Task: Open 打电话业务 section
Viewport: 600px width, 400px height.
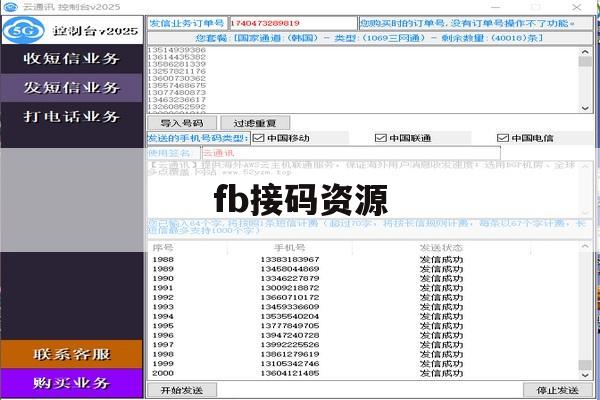Action: (72, 116)
